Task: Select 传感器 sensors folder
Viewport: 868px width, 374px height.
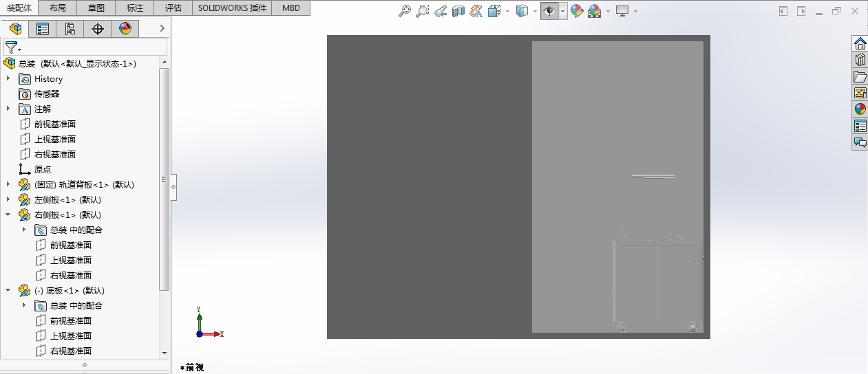Action: (x=47, y=93)
